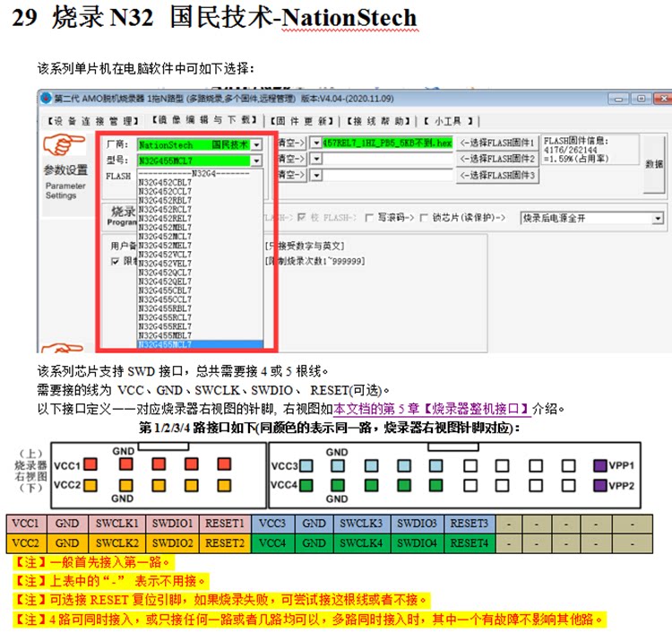Click the SWDIO3 table cell
672x633 pixels.
coord(417,524)
